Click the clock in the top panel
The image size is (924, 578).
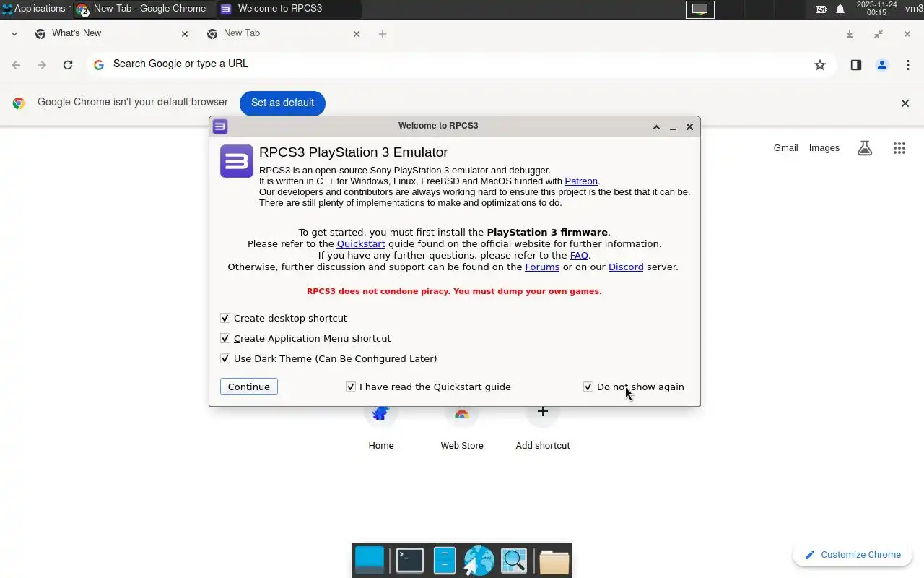pyautogui.click(x=876, y=9)
